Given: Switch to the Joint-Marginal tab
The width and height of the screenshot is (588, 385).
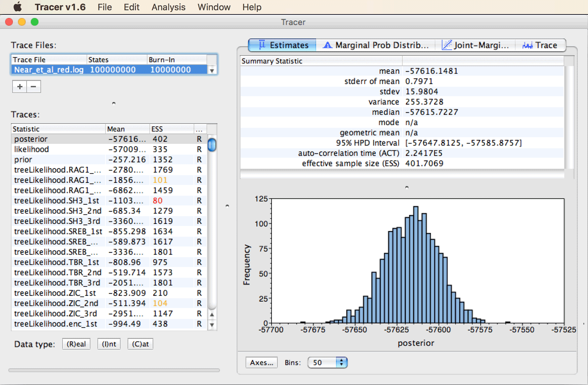Looking at the screenshot, I should (475, 45).
